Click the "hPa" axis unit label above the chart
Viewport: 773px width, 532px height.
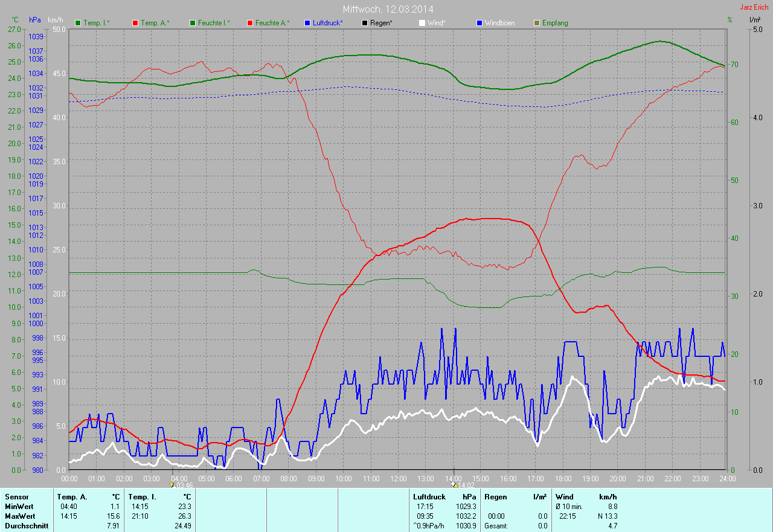[x=35, y=19]
